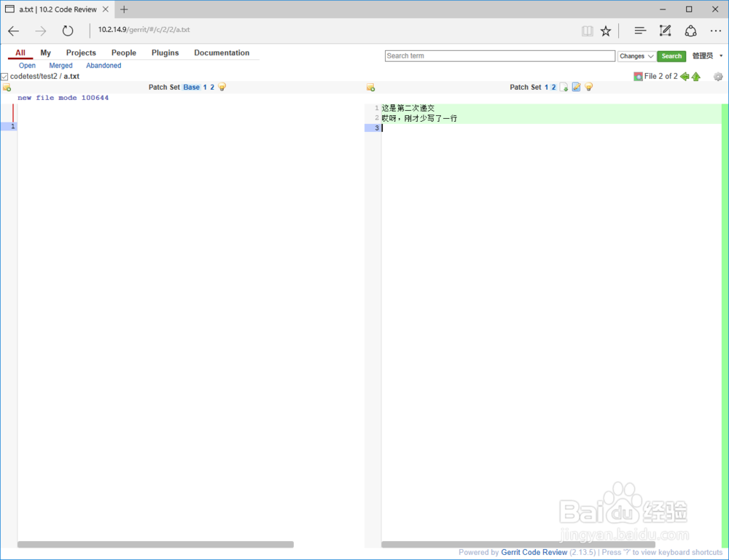Click the add file comment icon on right pane
Viewport: 729px width, 560px height.
(x=370, y=87)
